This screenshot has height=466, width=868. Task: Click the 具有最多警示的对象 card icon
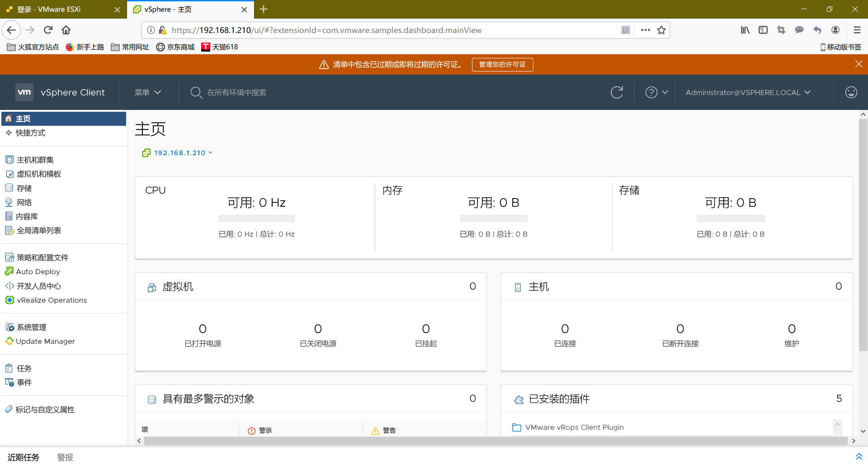152,399
